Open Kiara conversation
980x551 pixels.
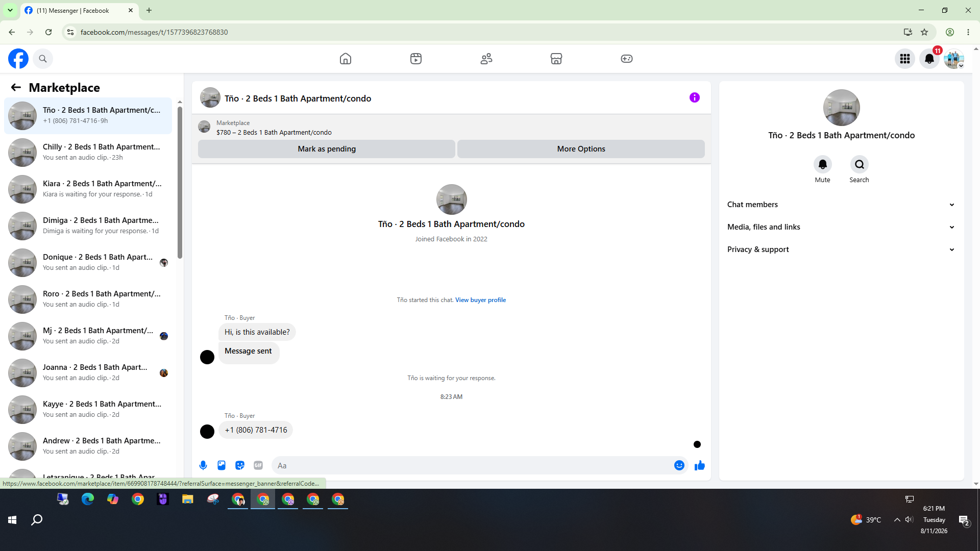click(88, 189)
